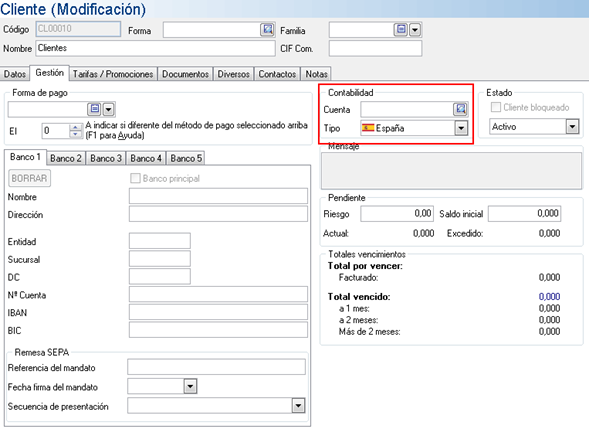This screenshot has height=429, width=589.
Task: Open the Contactos tab
Action: point(277,74)
